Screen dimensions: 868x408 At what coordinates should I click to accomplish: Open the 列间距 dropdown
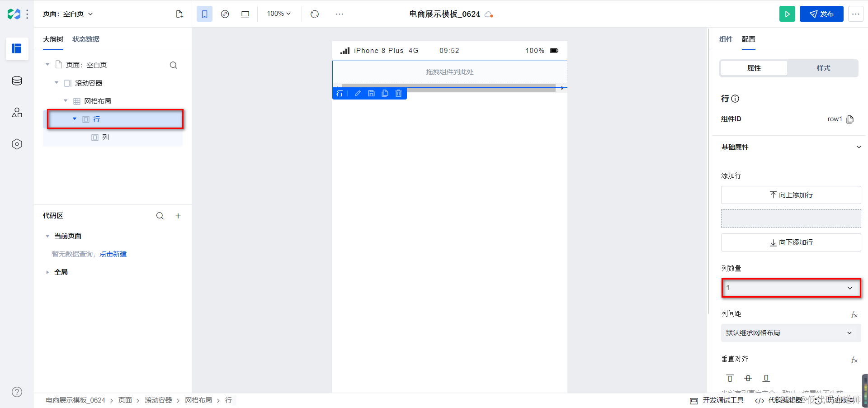pyautogui.click(x=791, y=333)
